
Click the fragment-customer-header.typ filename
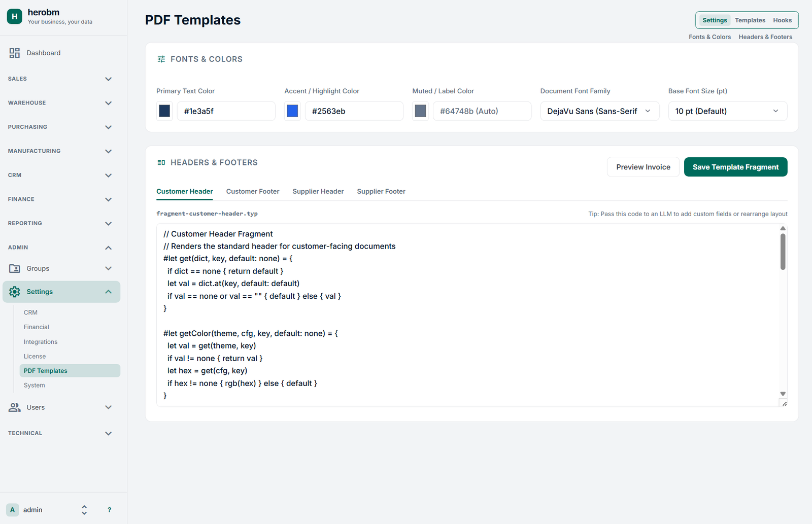[207, 214]
